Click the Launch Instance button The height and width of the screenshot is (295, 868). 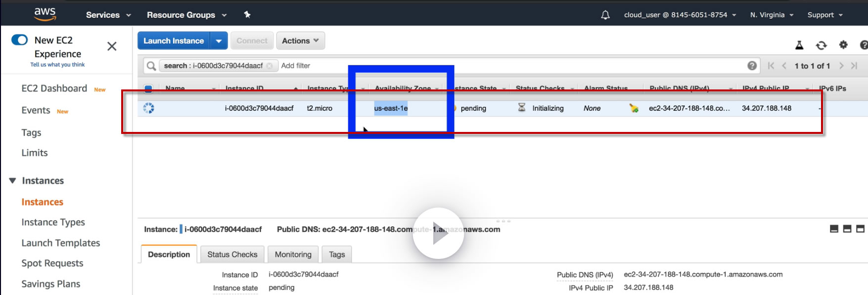click(x=174, y=41)
